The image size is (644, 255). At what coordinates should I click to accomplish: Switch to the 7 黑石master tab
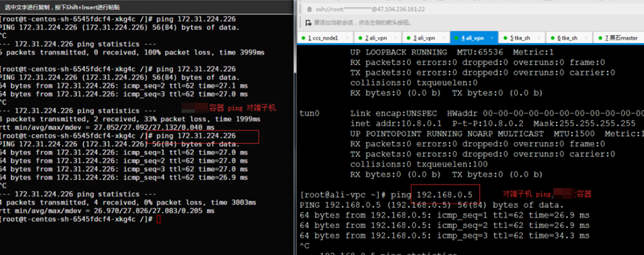point(621,38)
